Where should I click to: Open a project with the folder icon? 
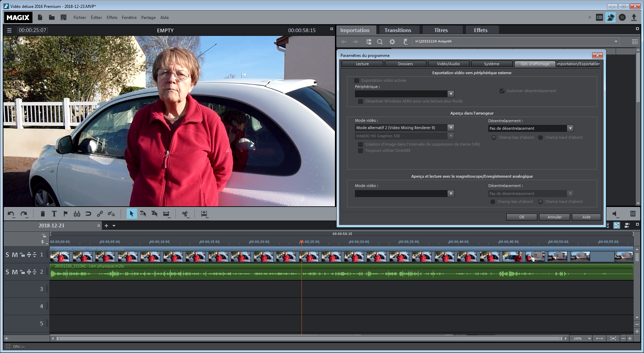(x=52, y=17)
